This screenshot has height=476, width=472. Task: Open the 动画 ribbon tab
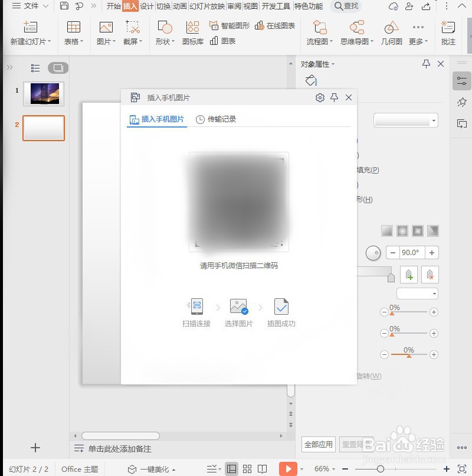point(180,6)
